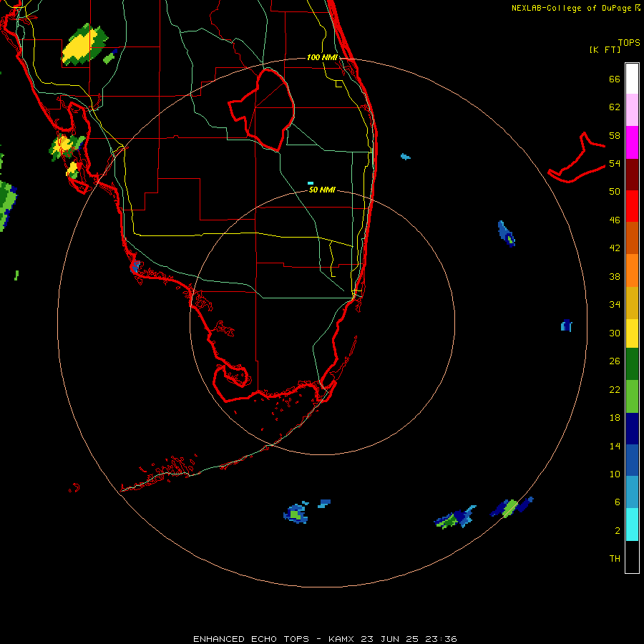Click the 18 legend scale label
Image resolution: width=644 pixels, height=644 pixels.
tap(615, 418)
